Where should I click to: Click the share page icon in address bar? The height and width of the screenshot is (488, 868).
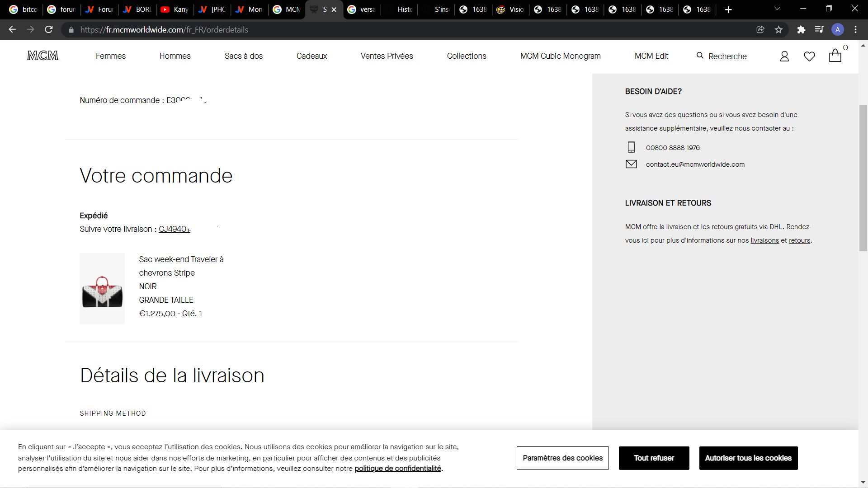(x=760, y=29)
